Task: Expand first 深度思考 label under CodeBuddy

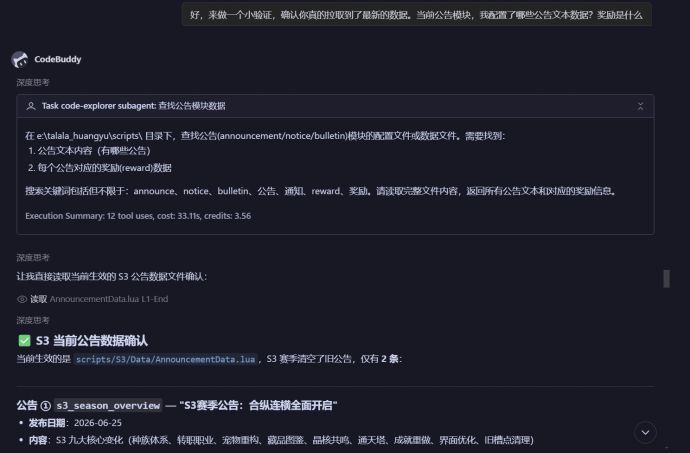Action: pos(33,82)
